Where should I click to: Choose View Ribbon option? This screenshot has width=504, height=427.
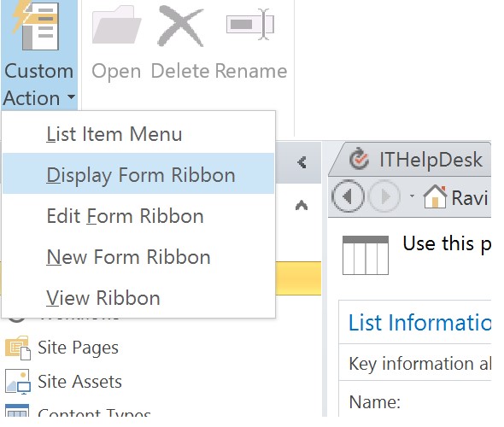tap(138, 297)
